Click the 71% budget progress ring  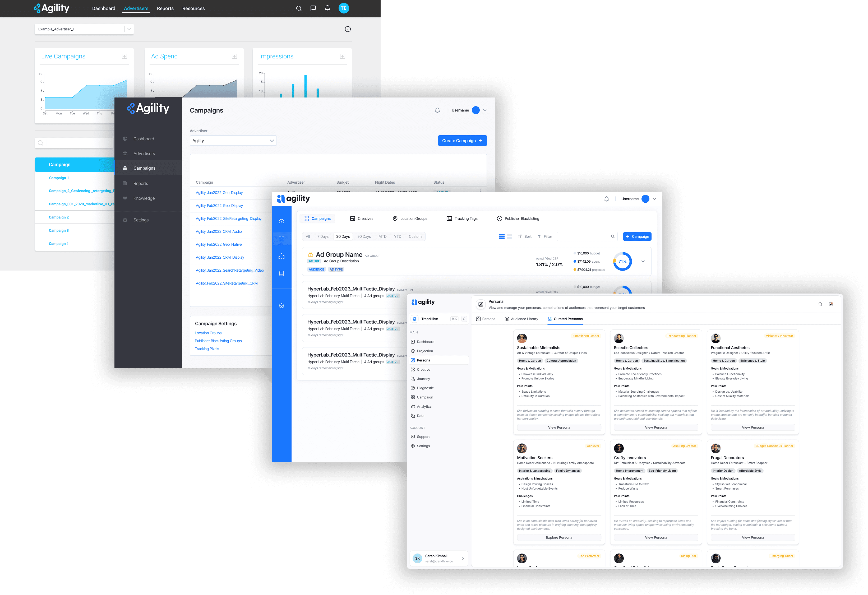(x=622, y=262)
